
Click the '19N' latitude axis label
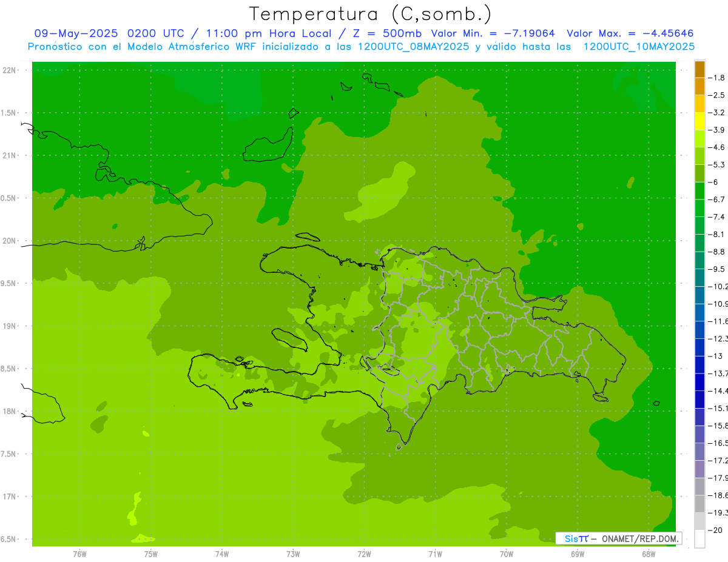coord(9,326)
